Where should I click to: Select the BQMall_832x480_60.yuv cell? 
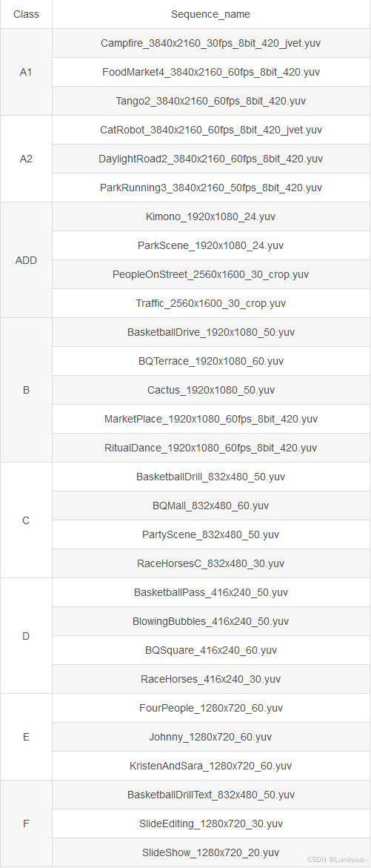point(210,506)
